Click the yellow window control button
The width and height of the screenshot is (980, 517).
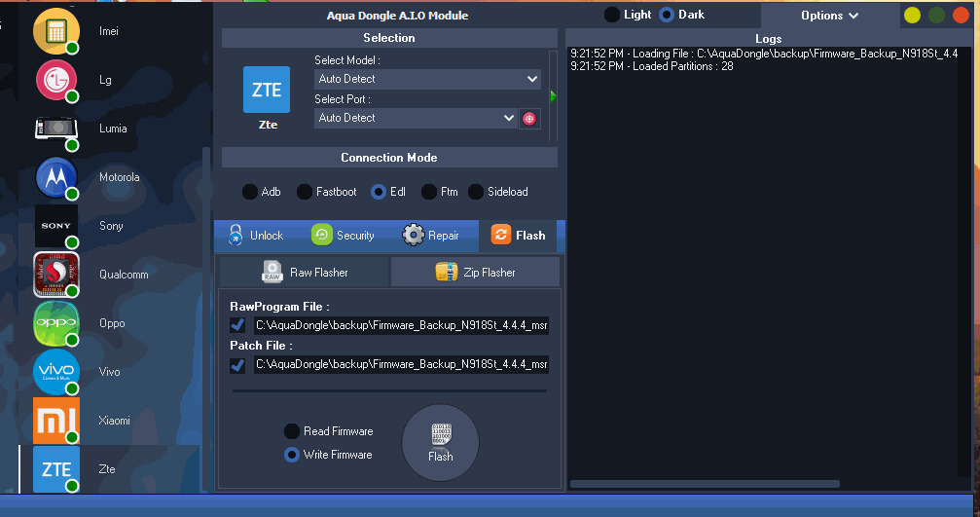(x=912, y=15)
